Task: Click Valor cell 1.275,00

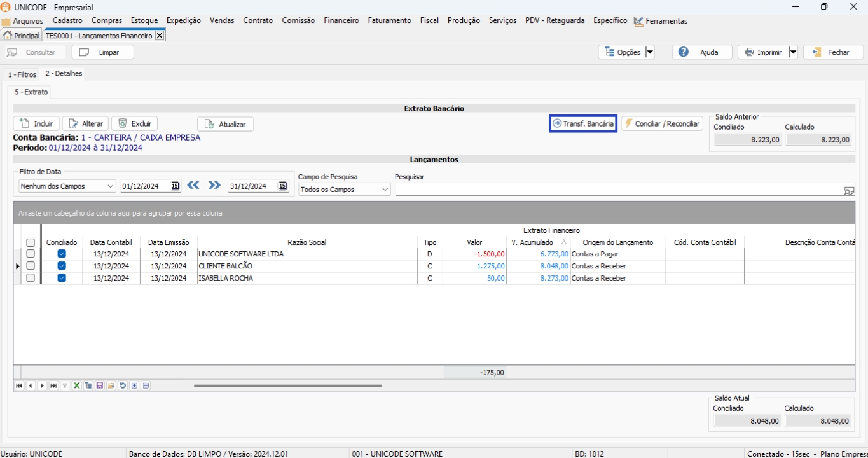Action: 475,266
